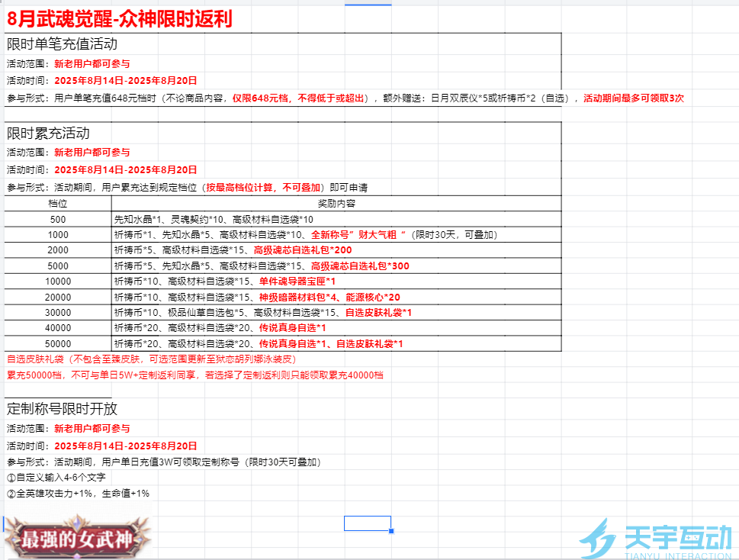The image size is (739, 560).
Task: Click reward text "高级魂芯自选礼包*300"
Action: pos(360,266)
